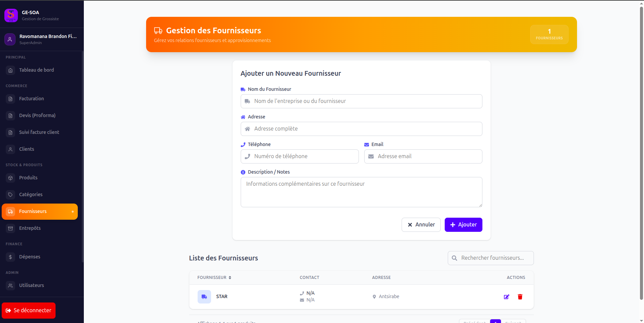This screenshot has width=644, height=323.
Task: Click the location pin icon next to Antsirabe
Action: click(374, 297)
